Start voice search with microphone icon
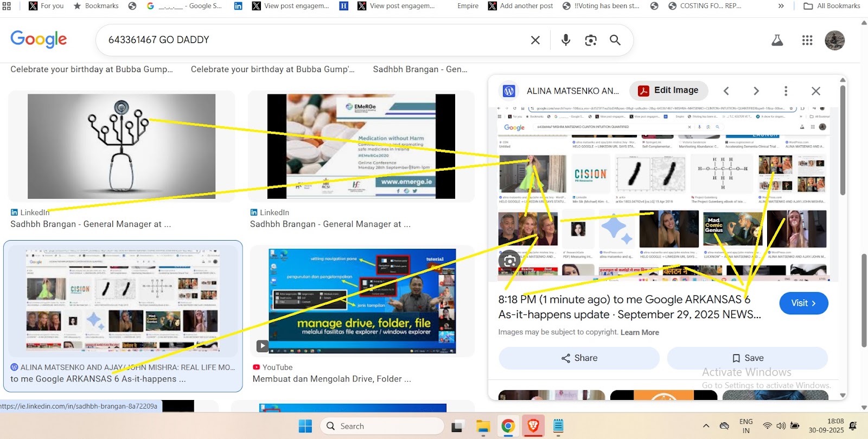This screenshot has width=868, height=439. [565, 40]
